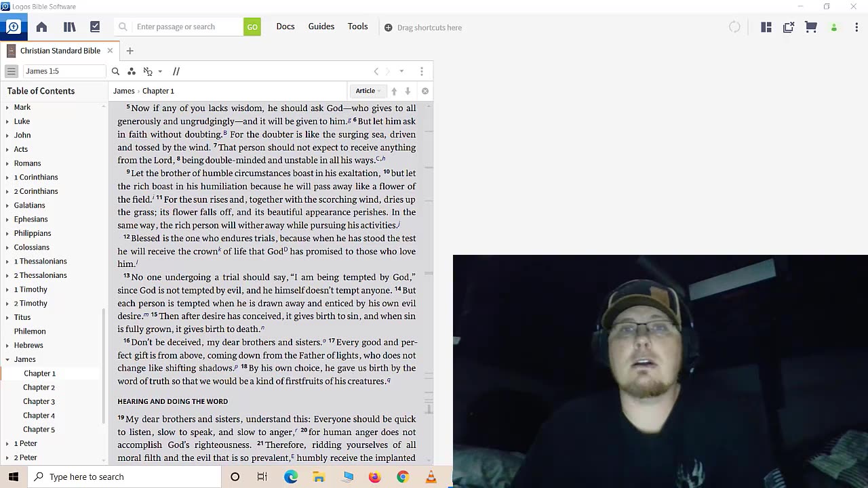Focus the Enter passage or search box
The height and width of the screenshot is (488, 868).
(180, 27)
